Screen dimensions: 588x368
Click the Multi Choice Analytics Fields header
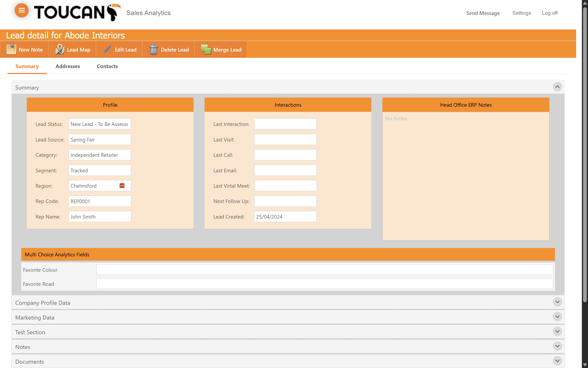[x=288, y=254]
